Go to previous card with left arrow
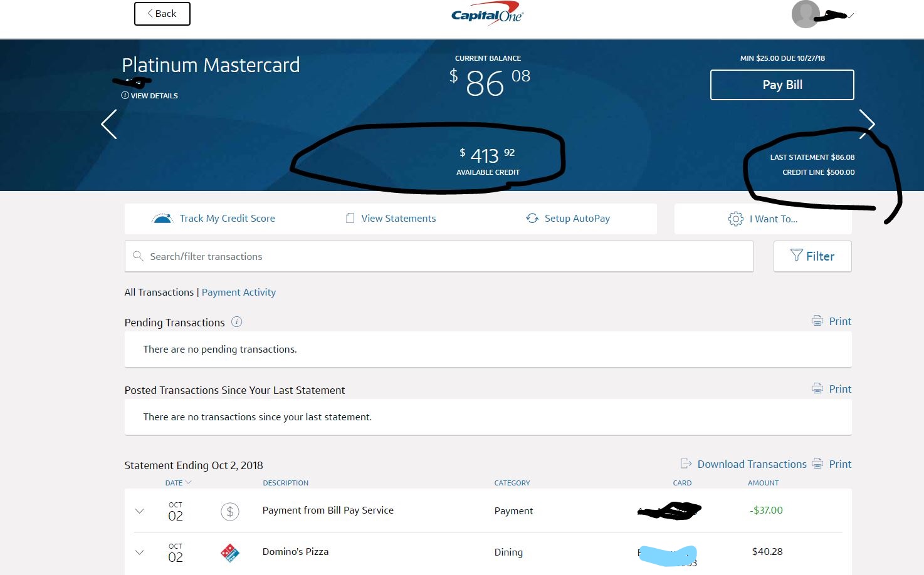Image resolution: width=924 pixels, height=575 pixels. tap(109, 124)
